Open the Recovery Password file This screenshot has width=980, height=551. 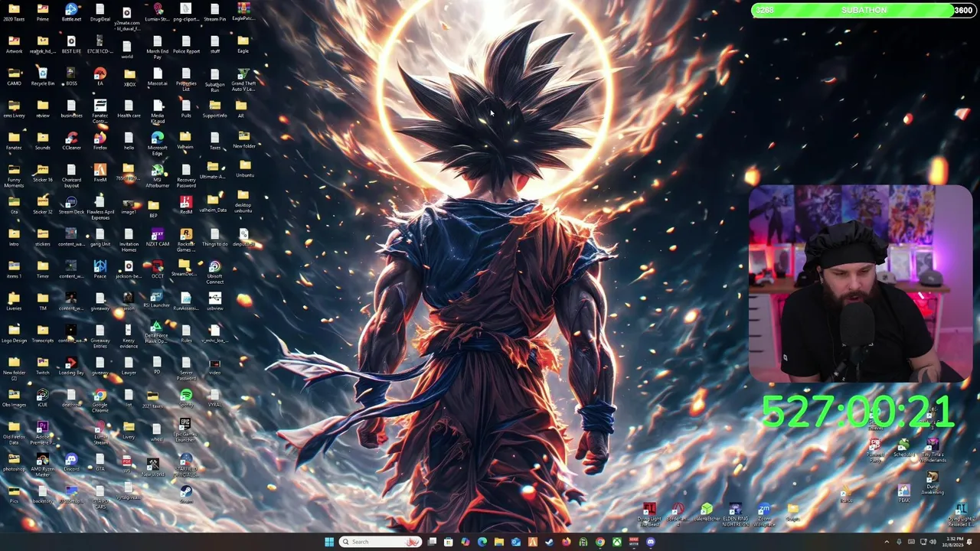tap(186, 175)
